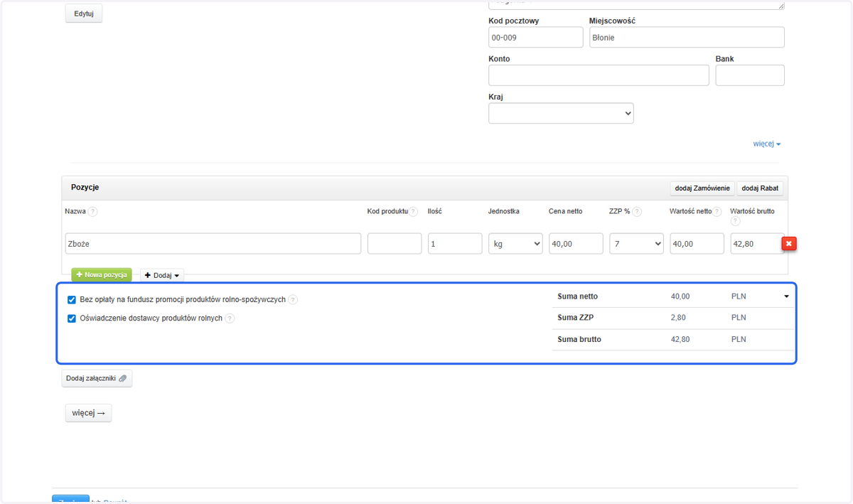Click help icon beside ZZP %

click(637, 212)
